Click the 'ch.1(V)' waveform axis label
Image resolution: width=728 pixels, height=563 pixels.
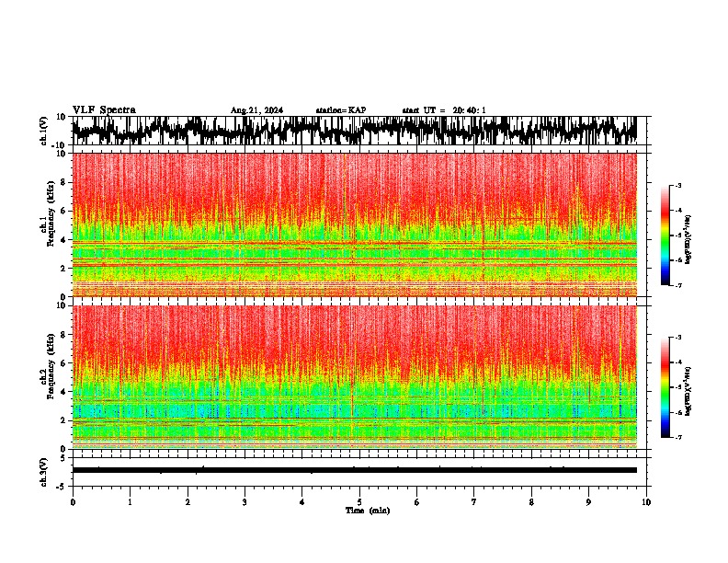click(44, 131)
